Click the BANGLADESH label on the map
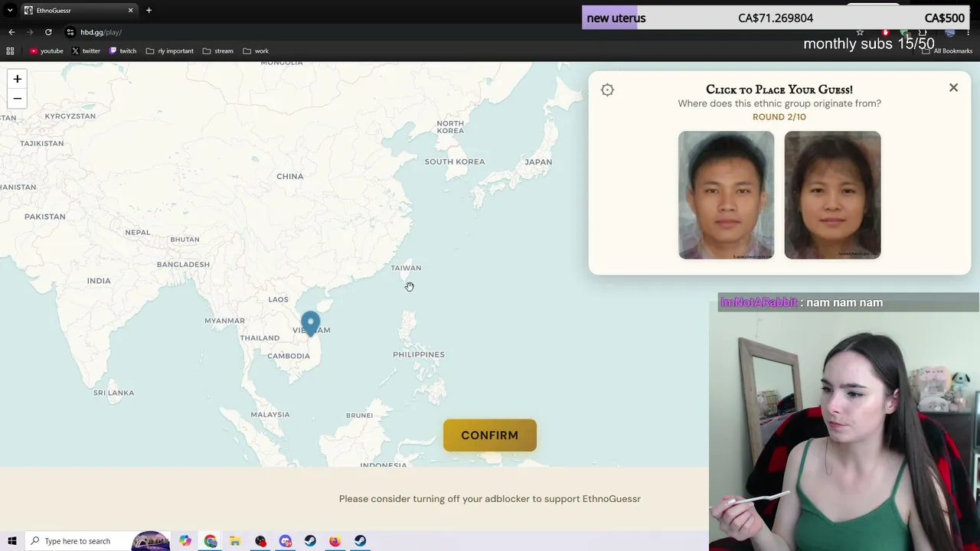This screenshot has width=980, height=551. coord(183,265)
